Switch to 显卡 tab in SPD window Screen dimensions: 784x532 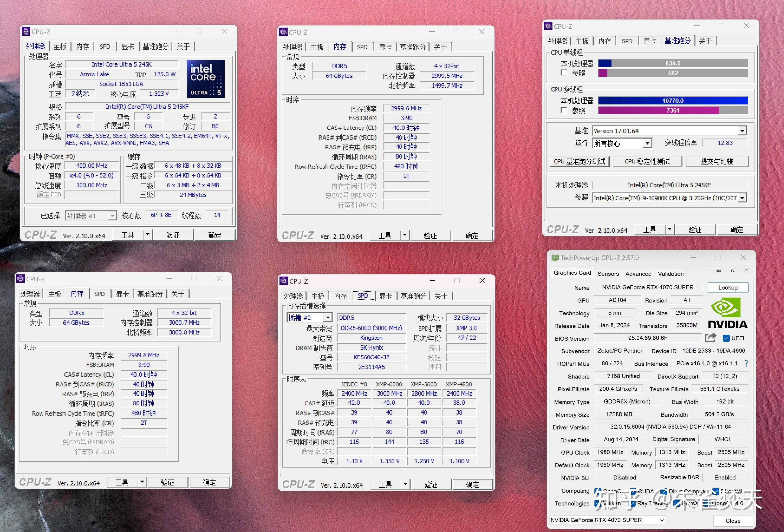click(385, 296)
